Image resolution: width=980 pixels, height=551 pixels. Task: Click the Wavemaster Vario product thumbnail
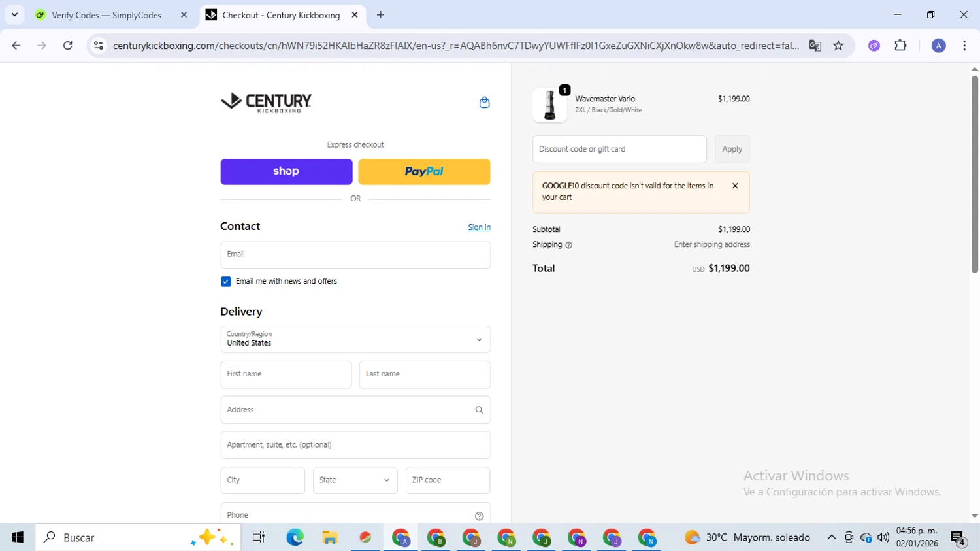tap(549, 105)
